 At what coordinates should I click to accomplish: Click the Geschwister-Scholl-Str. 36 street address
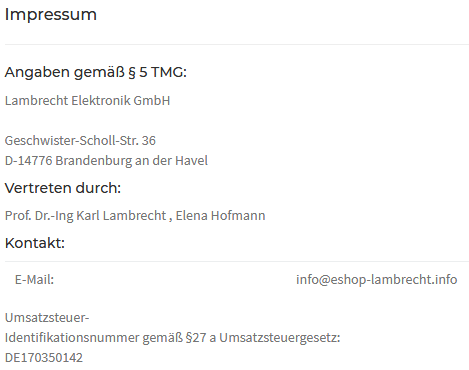(80, 141)
